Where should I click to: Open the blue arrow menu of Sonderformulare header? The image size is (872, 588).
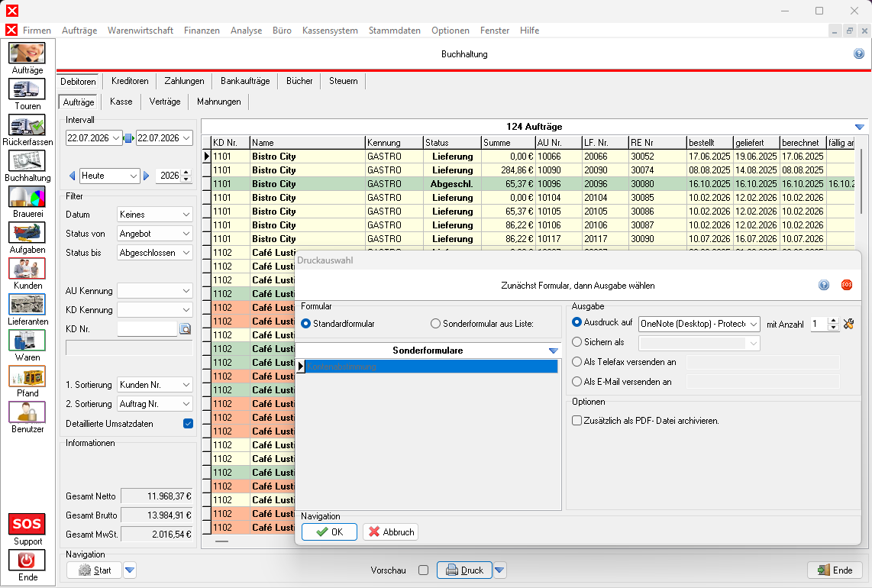554,351
